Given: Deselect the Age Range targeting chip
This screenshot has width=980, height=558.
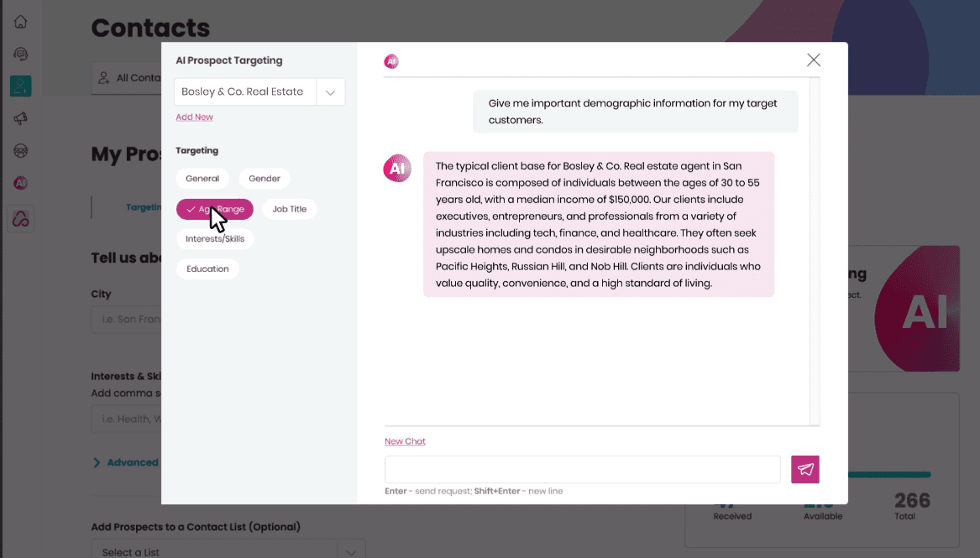Looking at the screenshot, I should tap(215, 209).
